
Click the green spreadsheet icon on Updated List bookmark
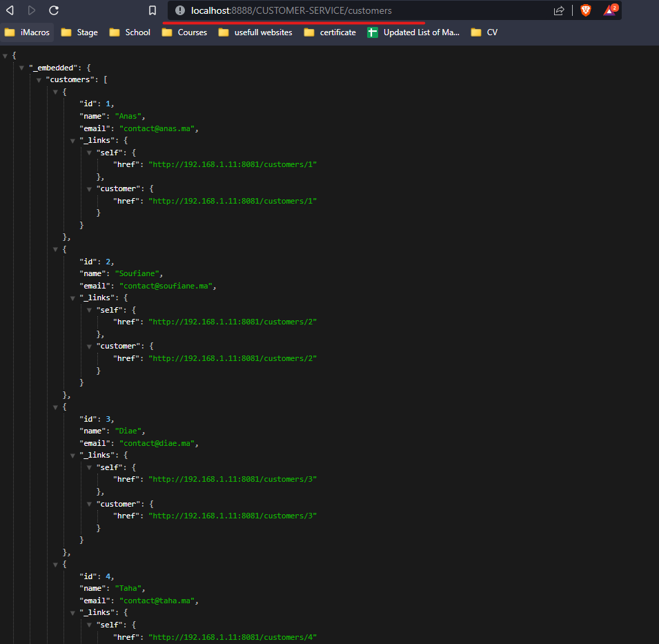[371, 32]
